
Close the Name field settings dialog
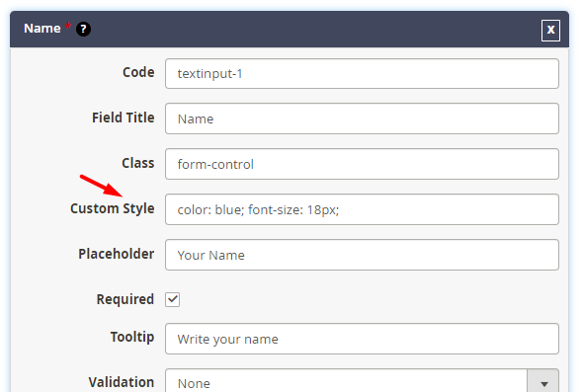[550, 30]
